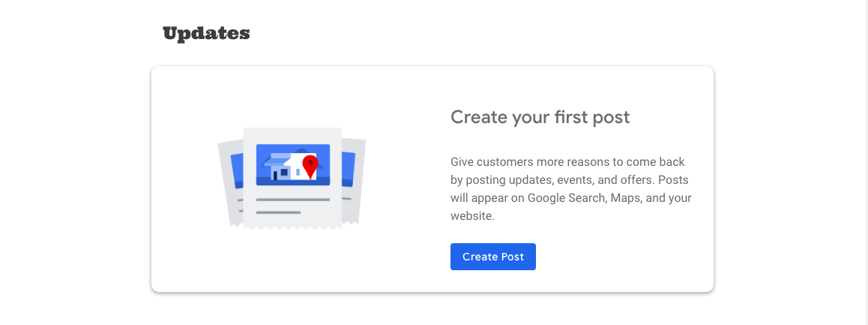Click the short gray text line on card
The width and height of the screenshot is (868, 325).
[x=278, y=212]
